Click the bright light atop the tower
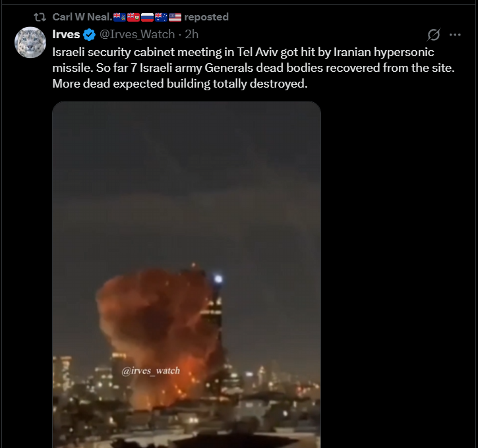The image size is (478, 448). pyautogui.click(x=218, y=279)
